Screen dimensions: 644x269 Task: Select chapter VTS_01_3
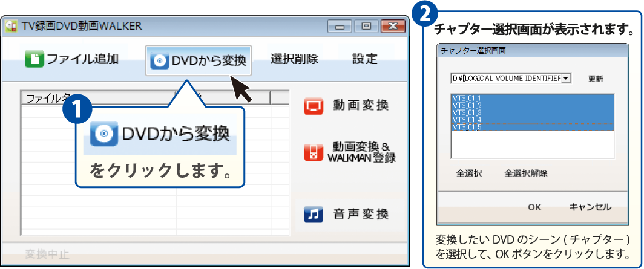533,112
